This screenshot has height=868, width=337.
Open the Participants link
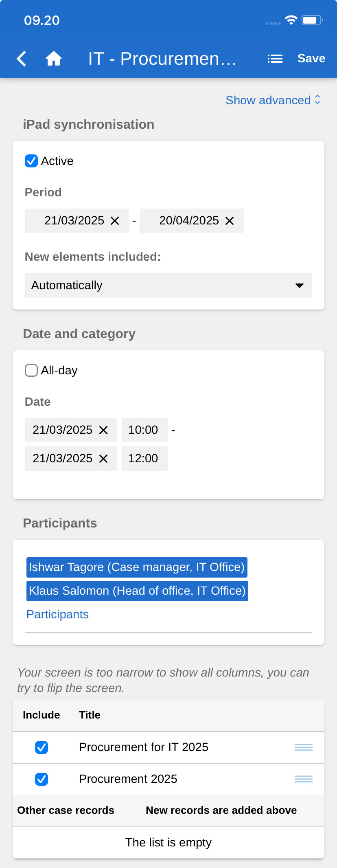click(x=57, y=614)
